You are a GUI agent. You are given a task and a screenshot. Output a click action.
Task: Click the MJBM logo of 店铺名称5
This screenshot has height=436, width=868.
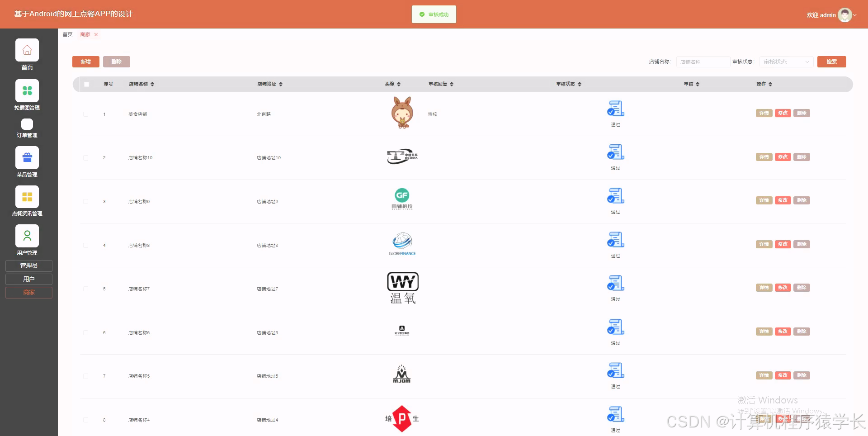click(402, 374)
